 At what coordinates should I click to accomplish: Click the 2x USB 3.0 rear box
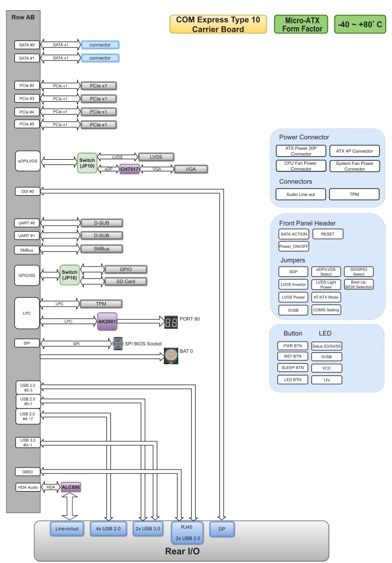coord(147,529)
